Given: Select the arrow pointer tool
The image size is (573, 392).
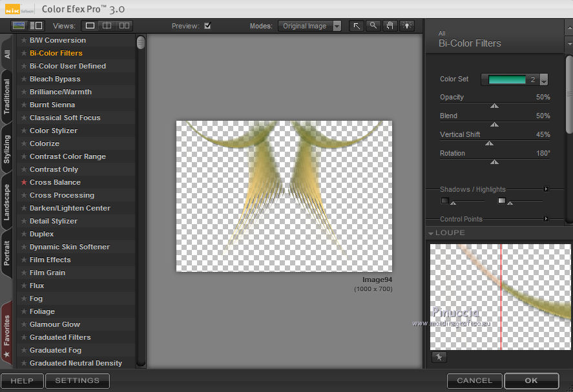Looking at the screenshot, I should tap(357, 26).
